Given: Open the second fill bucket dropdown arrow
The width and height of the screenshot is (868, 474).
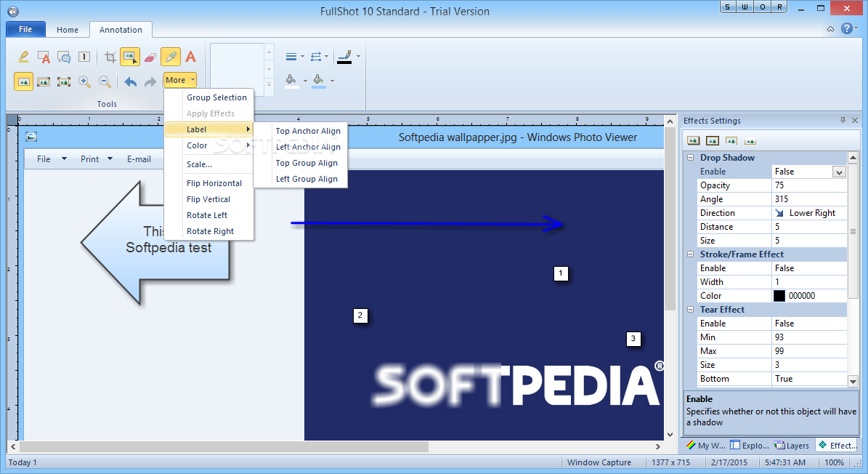Looking at the screenshot, I should [x=332, y=81].
